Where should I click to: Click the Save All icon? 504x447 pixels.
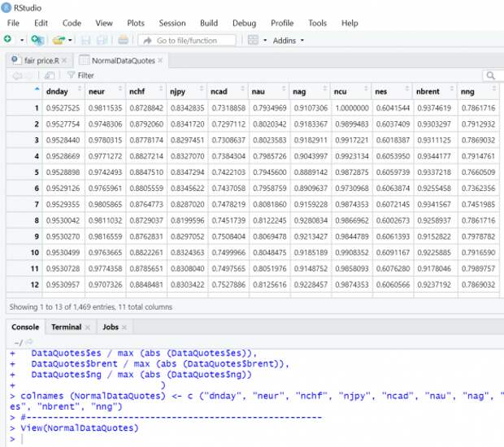tap(102, 40)
